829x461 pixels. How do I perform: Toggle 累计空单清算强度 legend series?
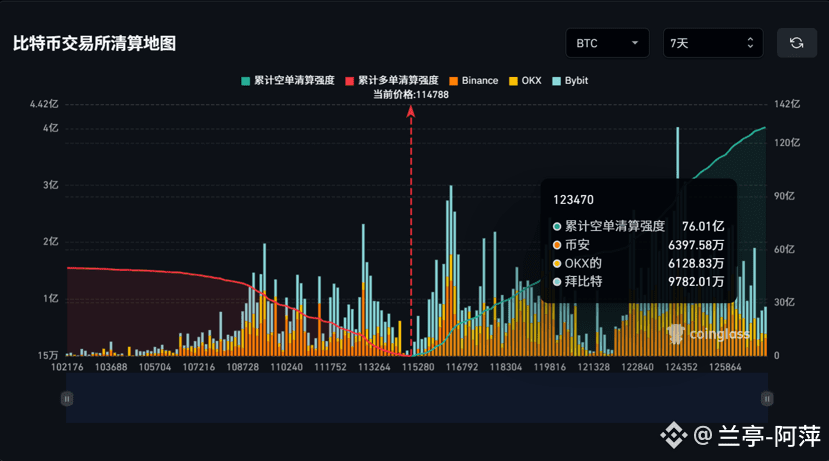(x=288, y=80)
